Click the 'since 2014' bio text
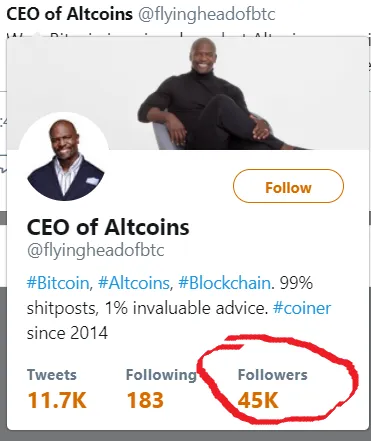This screenshot has width=371, height=441. 67,333
